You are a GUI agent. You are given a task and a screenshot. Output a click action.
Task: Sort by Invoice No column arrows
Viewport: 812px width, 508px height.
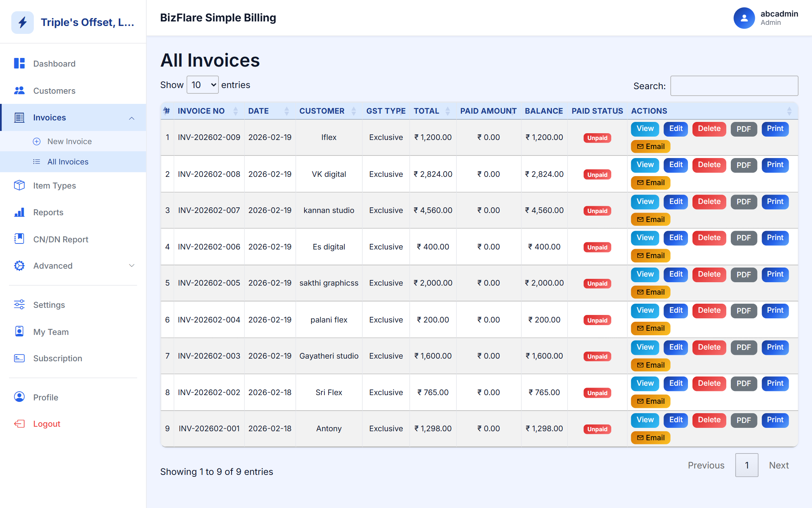[x=236, y=111]
